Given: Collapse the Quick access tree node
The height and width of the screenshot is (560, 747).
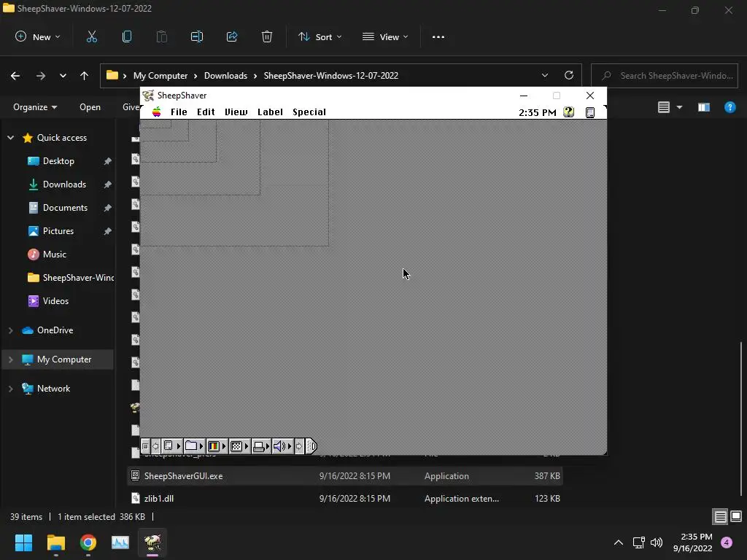Looking at the screenshot, I should coord(10,138).
